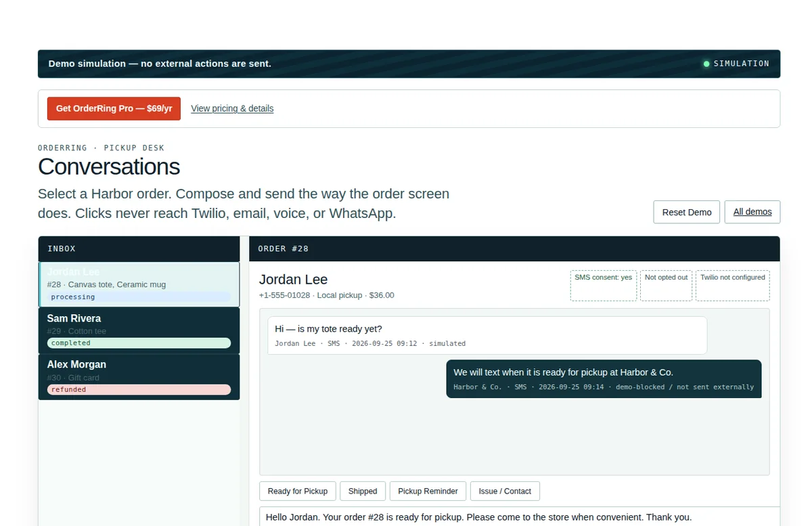The width and height of the screenshot is (812, 526).
Task: Click the Reset Demo button
Action: pos(687,212)
